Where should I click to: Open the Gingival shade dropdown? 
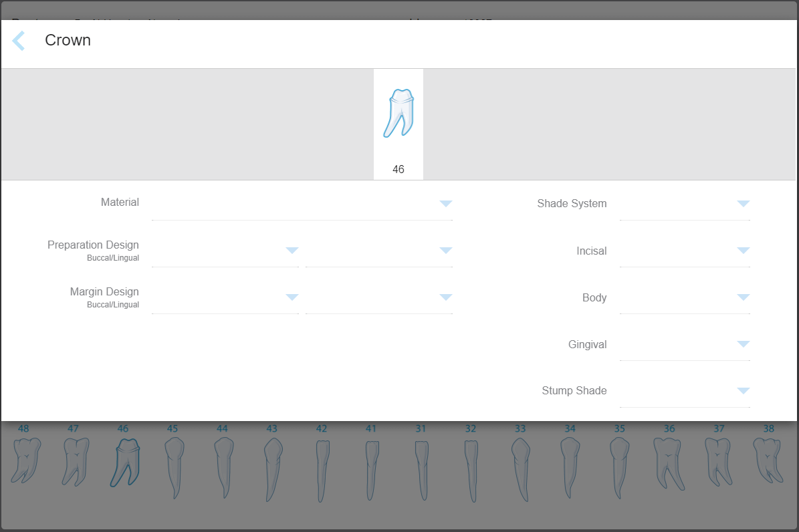pyautogui.click(x=685, y=344)
